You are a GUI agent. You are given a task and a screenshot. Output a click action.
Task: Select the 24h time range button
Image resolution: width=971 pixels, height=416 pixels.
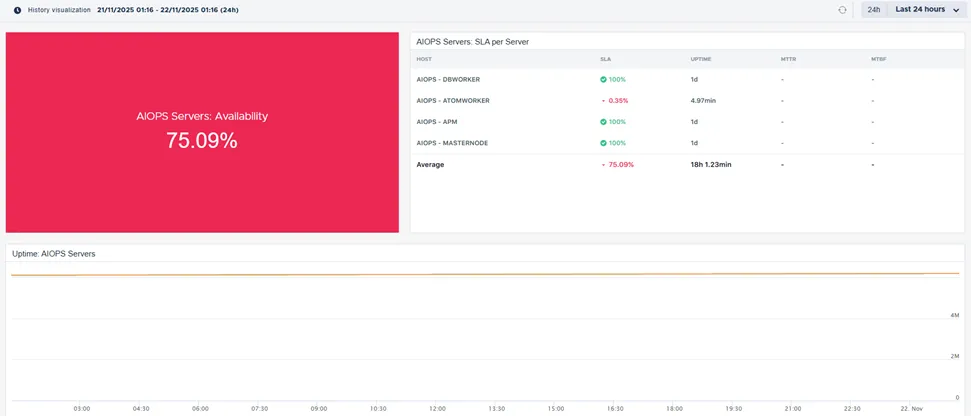tap(874, 10)
